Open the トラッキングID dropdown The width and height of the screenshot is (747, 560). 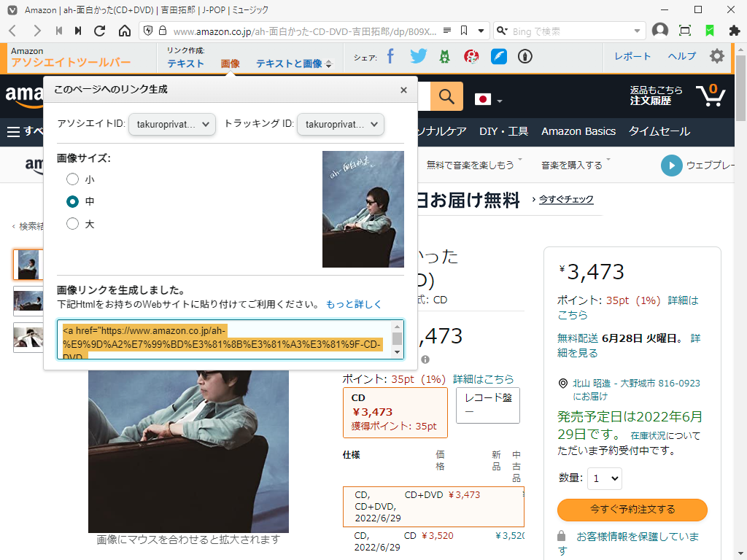coord(340,124)
